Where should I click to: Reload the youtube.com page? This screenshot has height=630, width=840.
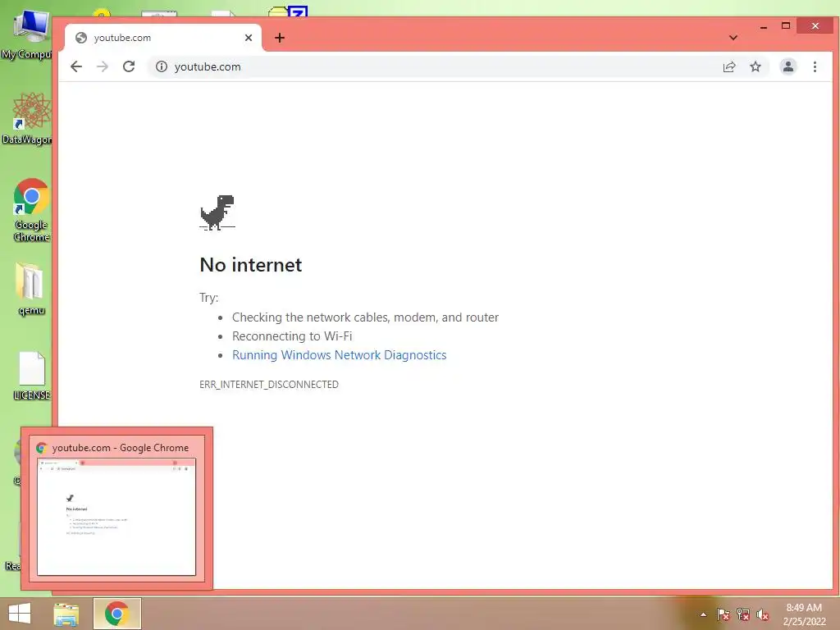point(129,66)
